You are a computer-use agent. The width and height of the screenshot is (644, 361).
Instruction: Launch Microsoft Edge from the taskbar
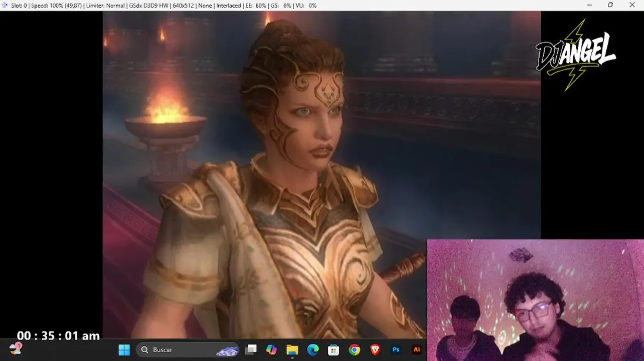[313, 350]
